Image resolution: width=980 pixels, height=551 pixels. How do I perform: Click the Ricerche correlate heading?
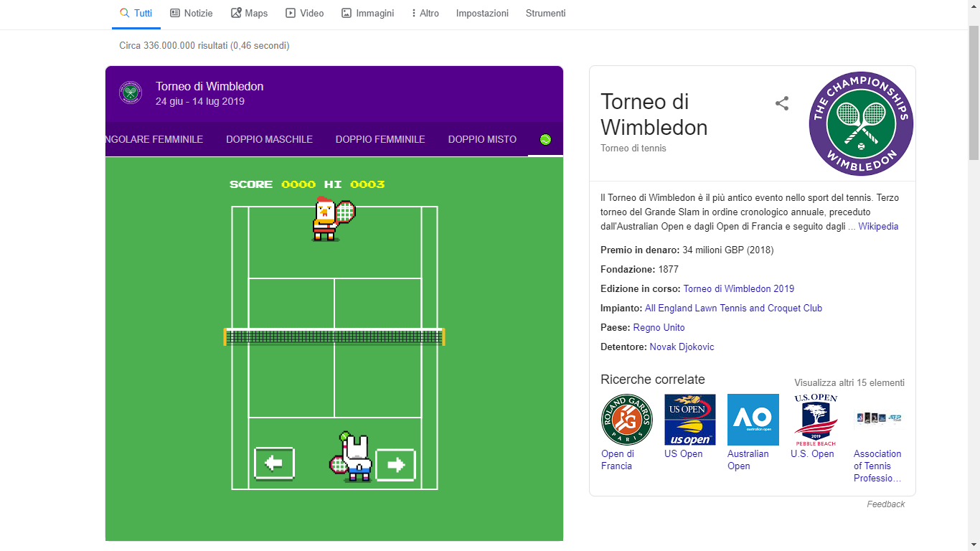(653, 380)
